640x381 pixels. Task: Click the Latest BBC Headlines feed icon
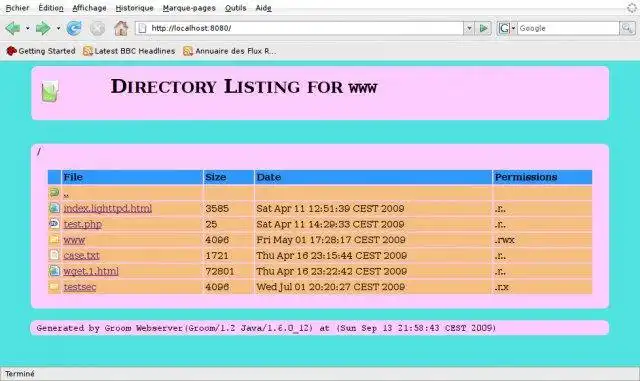pyautogui.click(x=87, y=51)
